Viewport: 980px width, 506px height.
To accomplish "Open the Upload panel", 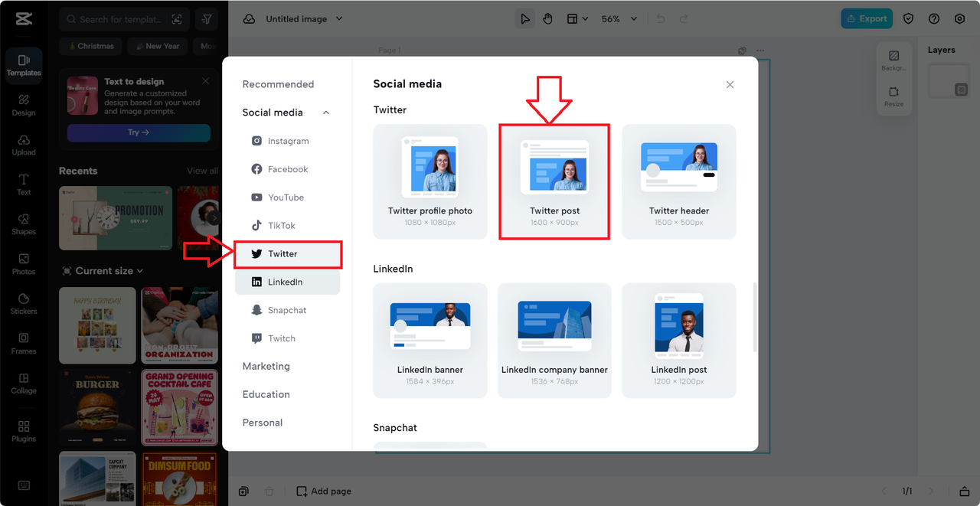I will (24, 145).
